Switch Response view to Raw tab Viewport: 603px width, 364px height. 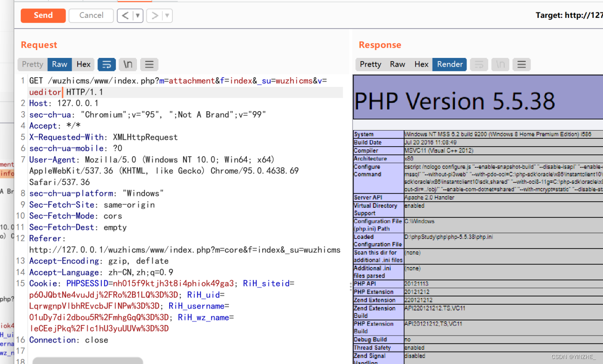point(398,64)
